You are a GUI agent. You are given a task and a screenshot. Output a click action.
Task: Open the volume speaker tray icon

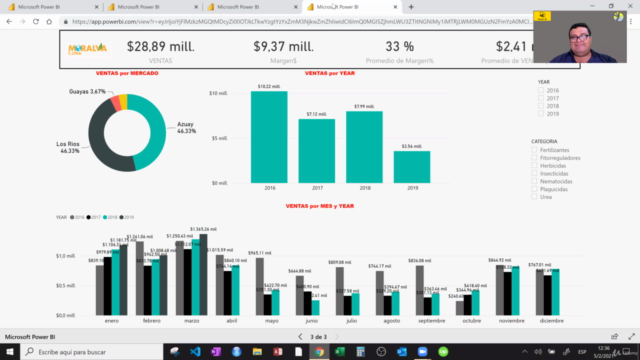538,351
